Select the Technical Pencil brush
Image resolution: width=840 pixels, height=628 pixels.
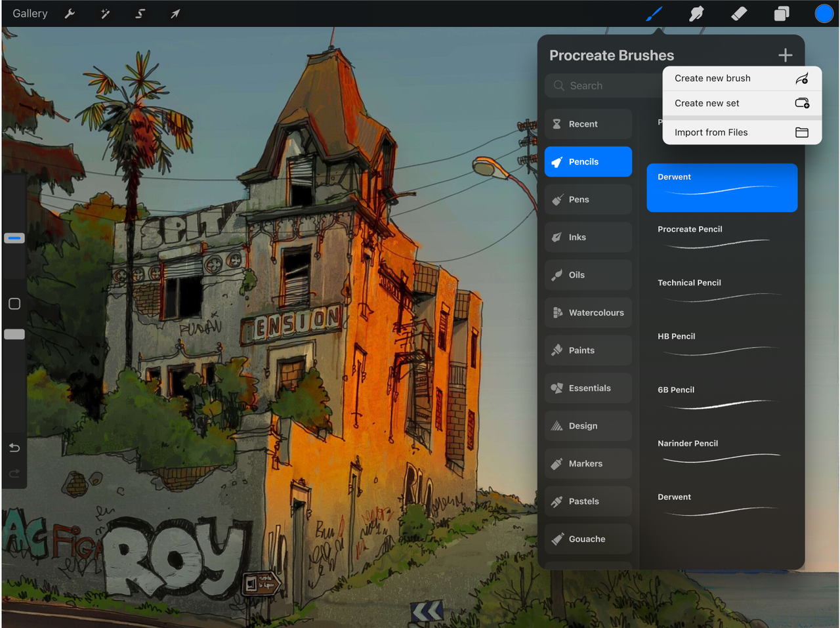(722, 291)
